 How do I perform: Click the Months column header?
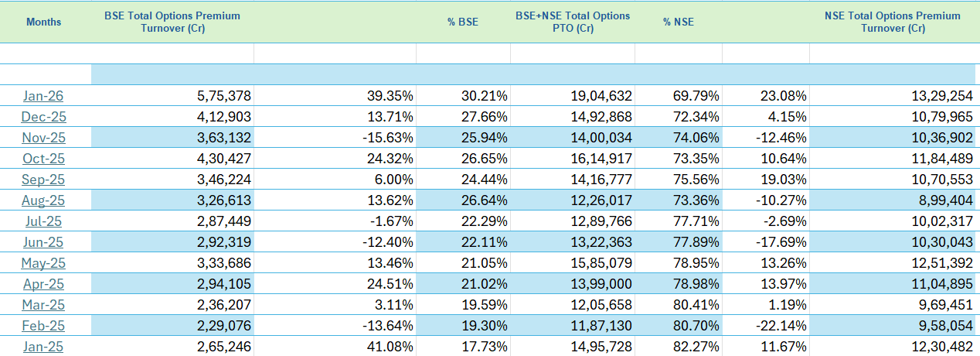pos(43,22)
